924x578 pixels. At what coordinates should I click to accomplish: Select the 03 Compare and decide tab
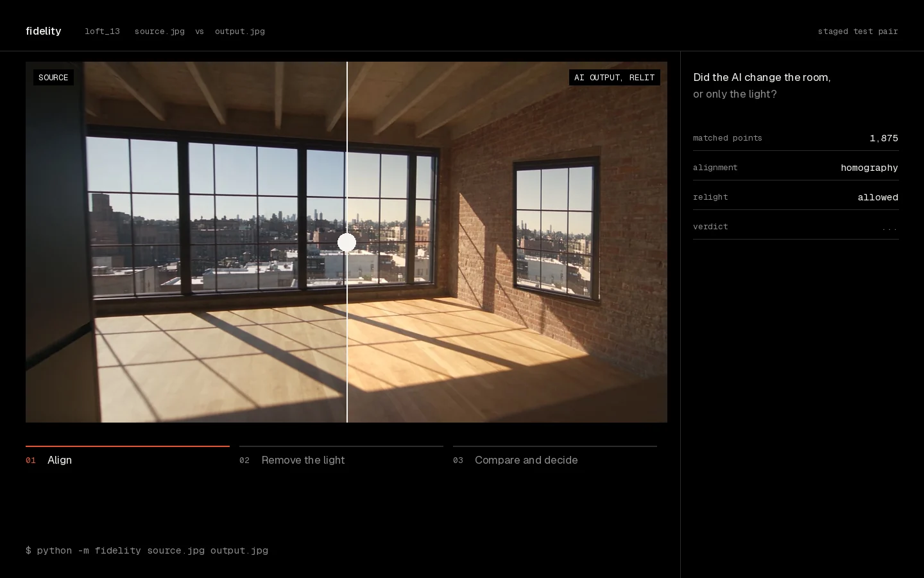555,457
